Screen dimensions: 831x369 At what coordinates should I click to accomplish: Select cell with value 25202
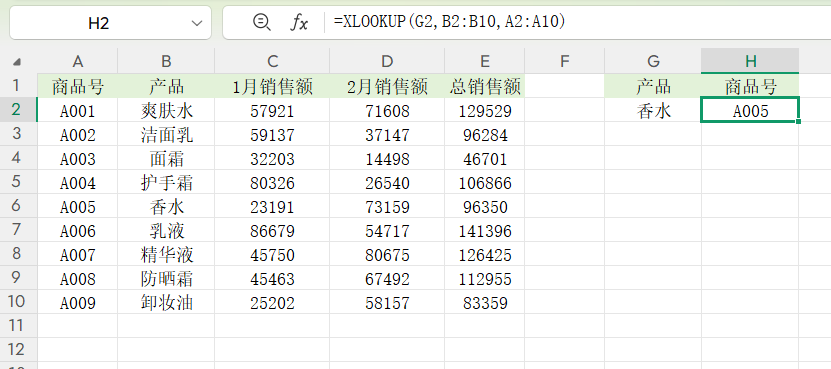(272, 302)
